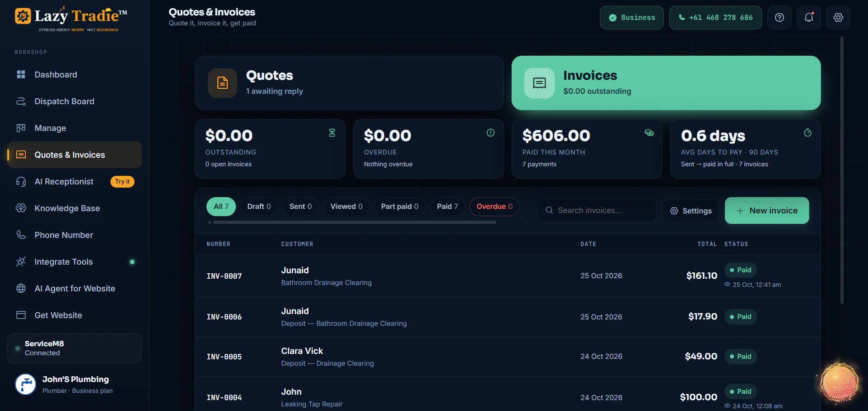The height and width of the screenshot is (411, 868).
Task: Click the Knowledge Base brain icon
Action: point(21,208)
